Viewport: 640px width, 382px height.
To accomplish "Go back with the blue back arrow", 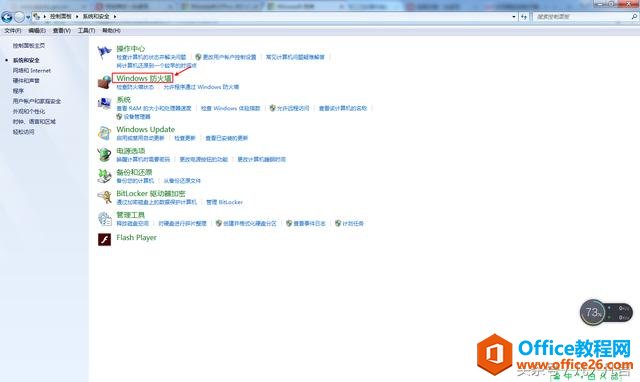I will point(7,17).
